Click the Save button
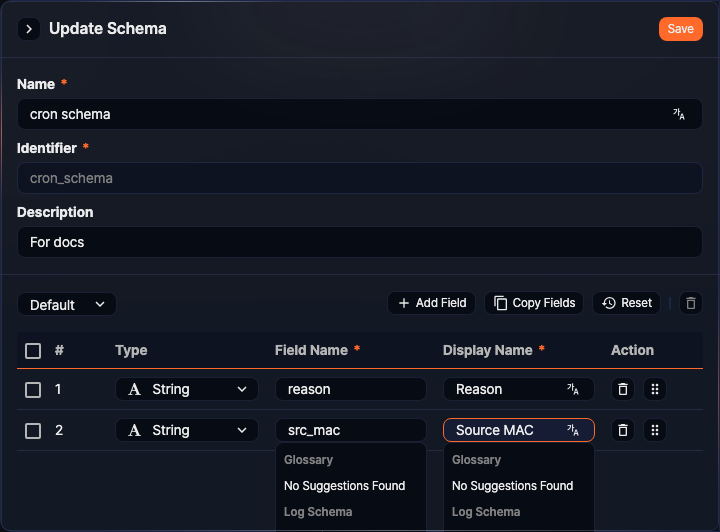Viewport: 720px width, 532px height. [680, 29]
